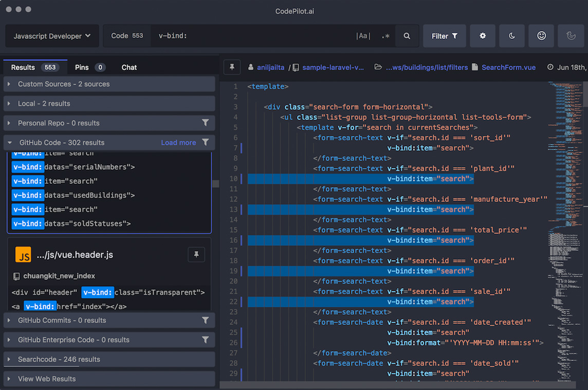Select result line href="index"
This screenshot has width=588, height=390.
pyautogui.click(x=69, y=306)
